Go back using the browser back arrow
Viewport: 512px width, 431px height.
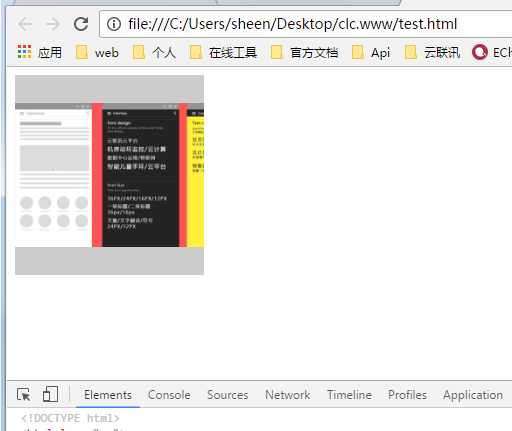[25, 24]
